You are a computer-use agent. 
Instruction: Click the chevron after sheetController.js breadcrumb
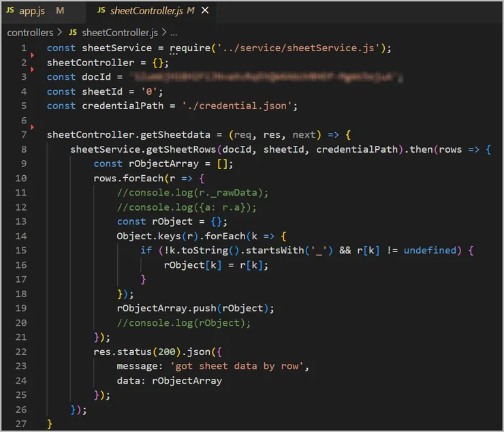(x=164, y=32)
